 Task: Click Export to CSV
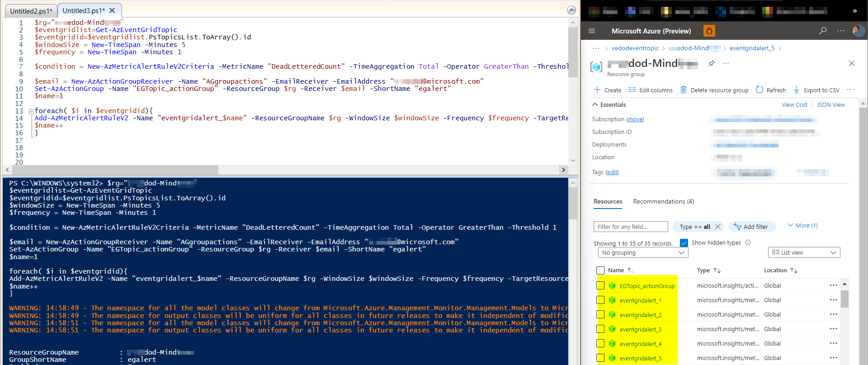(x=816, y=90)
